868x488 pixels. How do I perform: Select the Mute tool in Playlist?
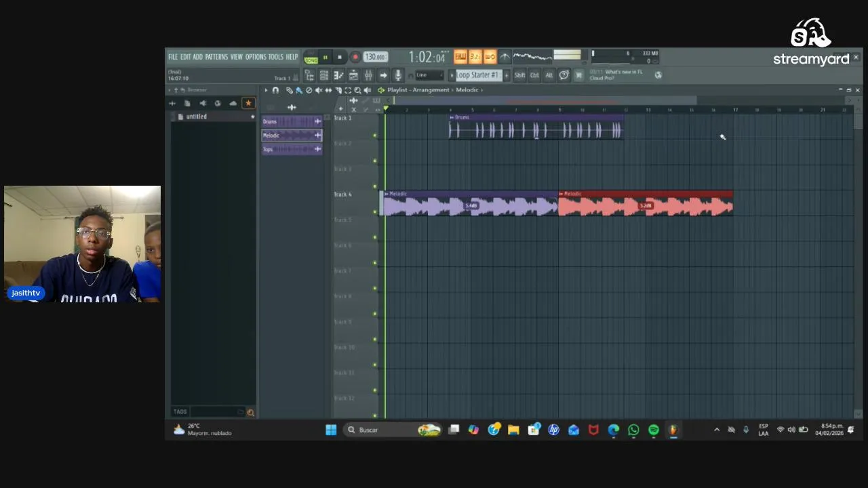point(318,90)
